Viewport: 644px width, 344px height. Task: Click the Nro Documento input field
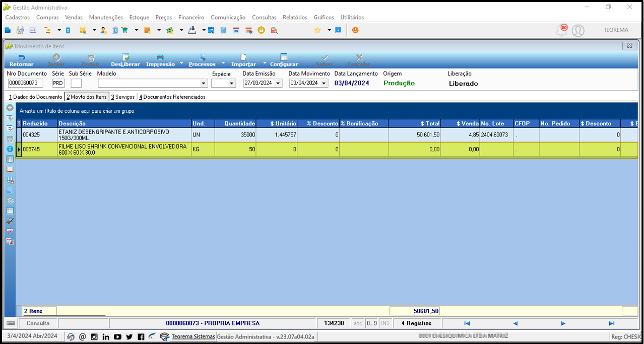tap(26, 83)
